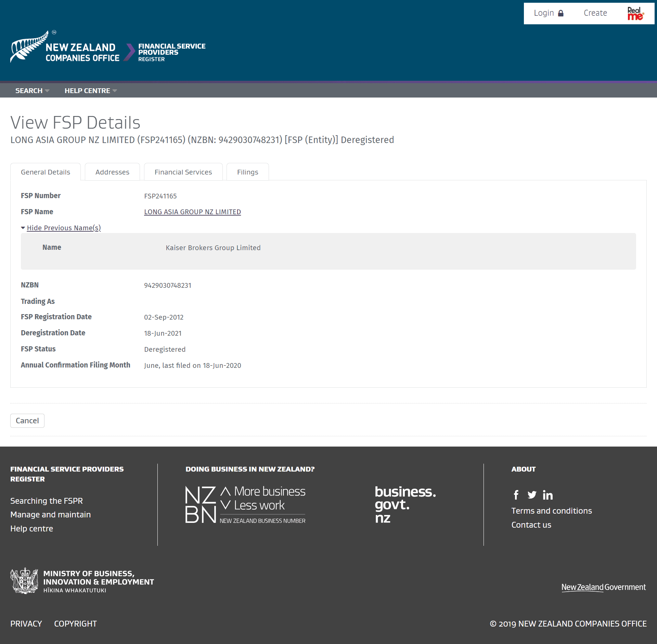The width and height of the screenshot is (657, 644).
Task: Click the Ministry of Business crest logo
Action: pos(82,581)
